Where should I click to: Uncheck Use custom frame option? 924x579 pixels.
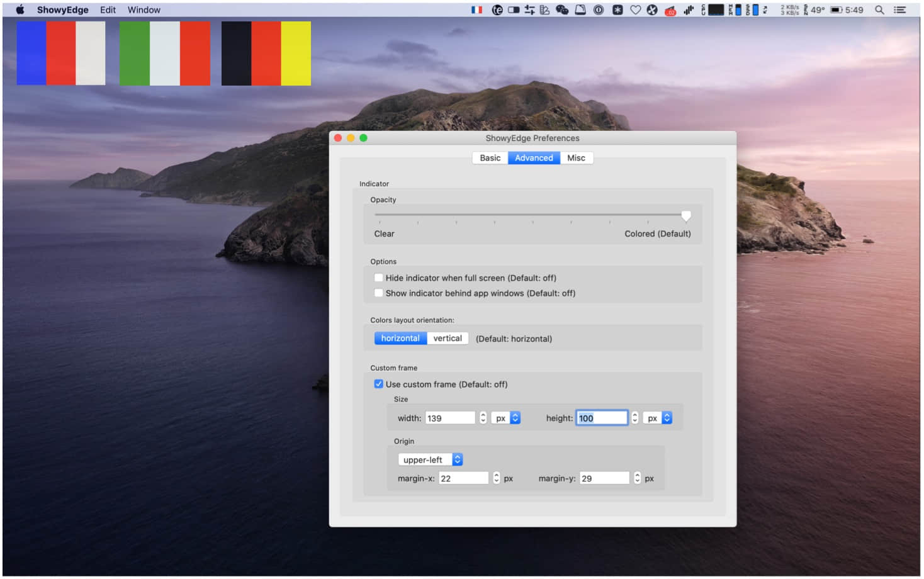tap(379, 385)
